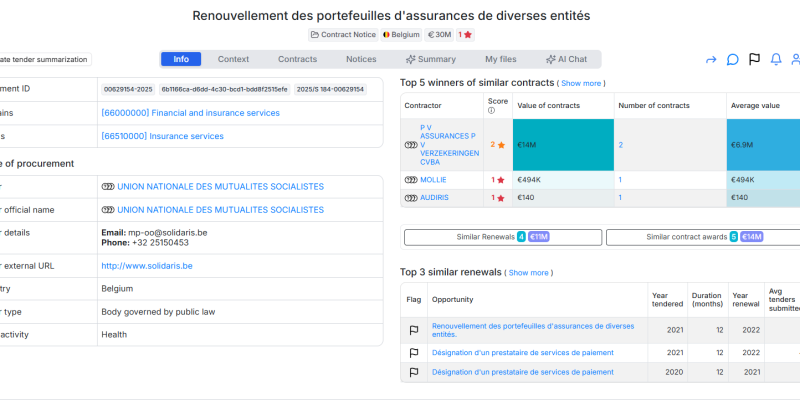This screenshot has height=400, width=800.
Task: Show more top winners of similar contracts
Action: 581,83
